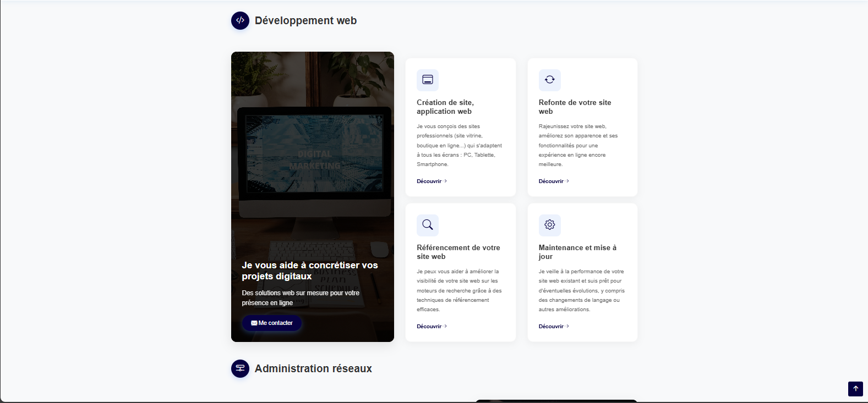
Task: Click the code icon beside Développement web
Action: pyautogui.click(x=240, y=21)
